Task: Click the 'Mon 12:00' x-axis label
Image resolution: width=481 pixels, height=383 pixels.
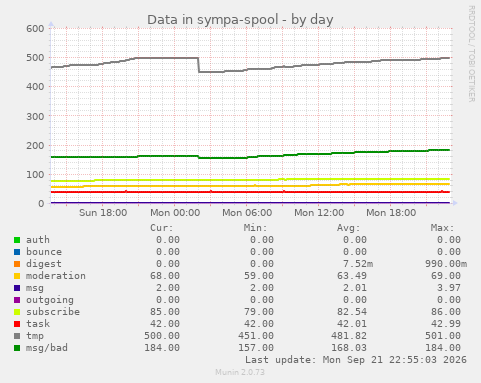Action: pos(319,213)
